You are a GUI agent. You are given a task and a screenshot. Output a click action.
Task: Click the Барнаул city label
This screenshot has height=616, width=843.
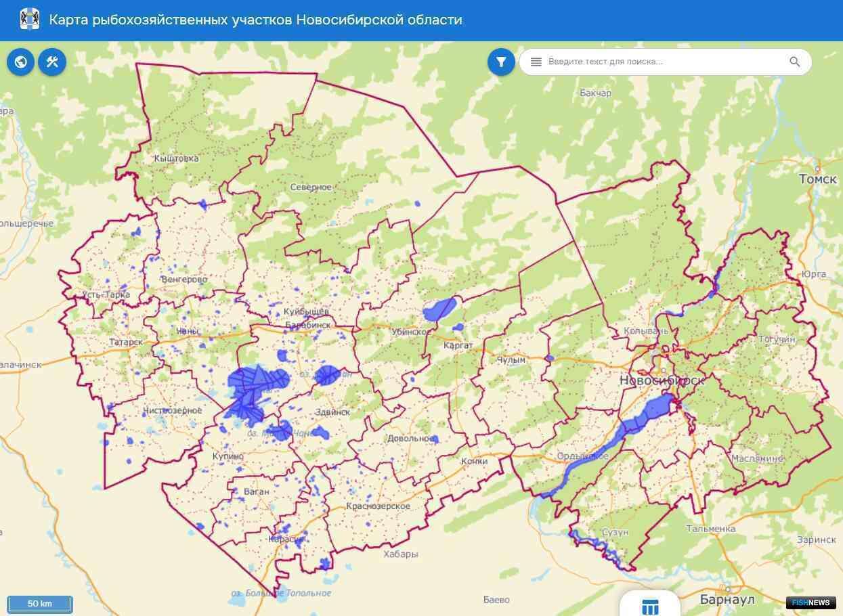click(x=727, y=600)
